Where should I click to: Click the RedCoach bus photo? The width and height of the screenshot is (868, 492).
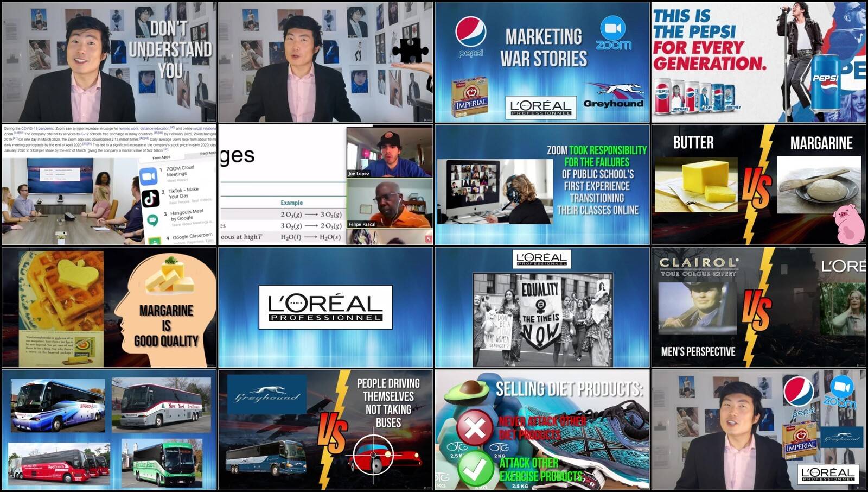tap(59, 464)
